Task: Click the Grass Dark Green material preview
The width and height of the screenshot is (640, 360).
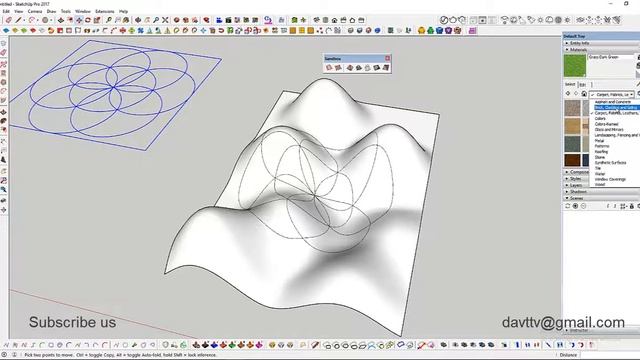Action: (x=575, y=65)
